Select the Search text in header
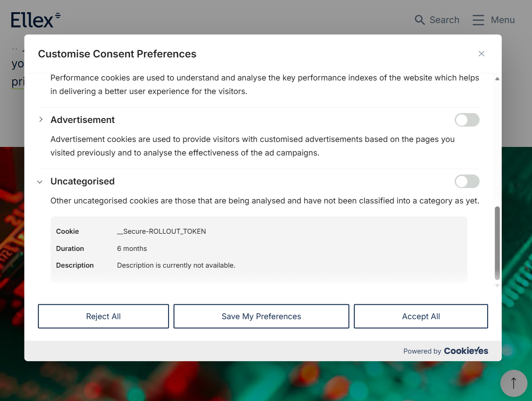This screenshot has height=401, width=532. coord(444,20)
